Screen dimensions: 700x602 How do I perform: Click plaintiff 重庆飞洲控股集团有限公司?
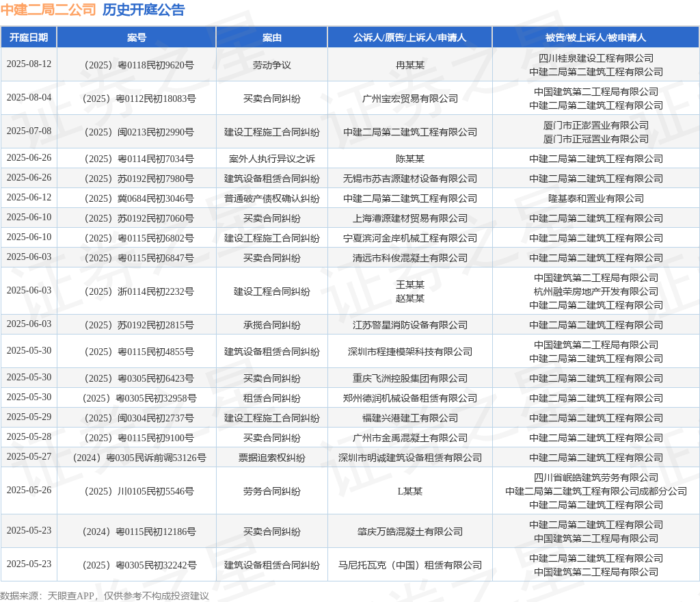pos(410,379)
